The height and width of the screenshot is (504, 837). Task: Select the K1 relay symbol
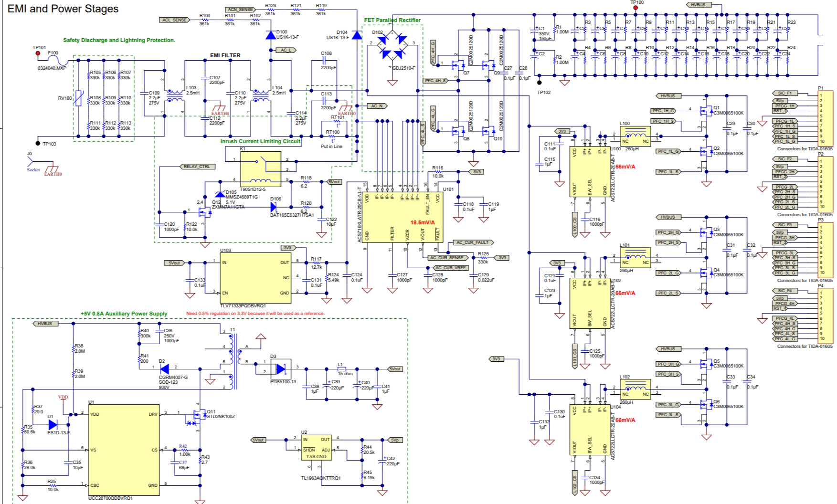[260, 169]
